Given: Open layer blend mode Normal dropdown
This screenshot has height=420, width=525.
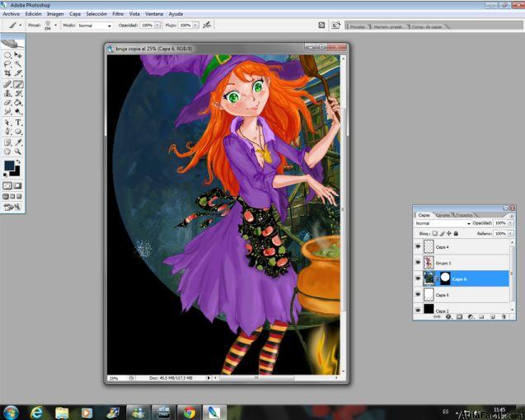Looking at the screenshot, I should pos(443,223).
